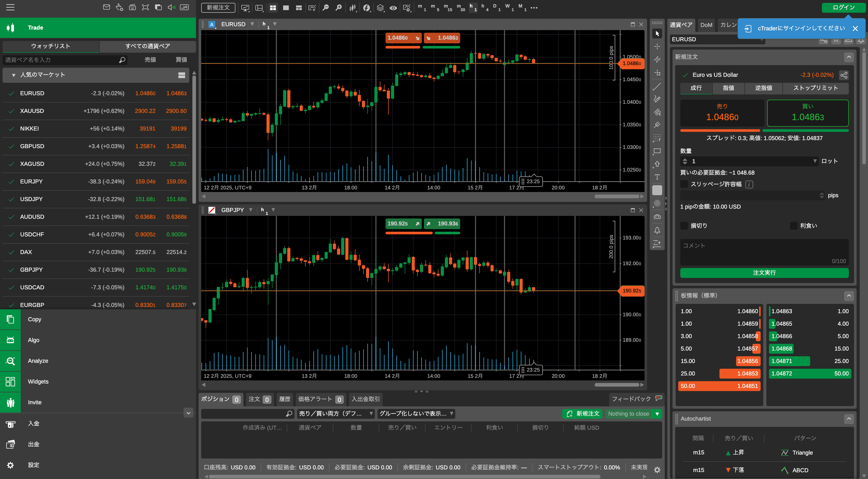The height and width of the screenshot is (479, 868).
Task: Select the crosshair tool in drawing toolbar
Action: pyautogui.click(x=657, y=46)
